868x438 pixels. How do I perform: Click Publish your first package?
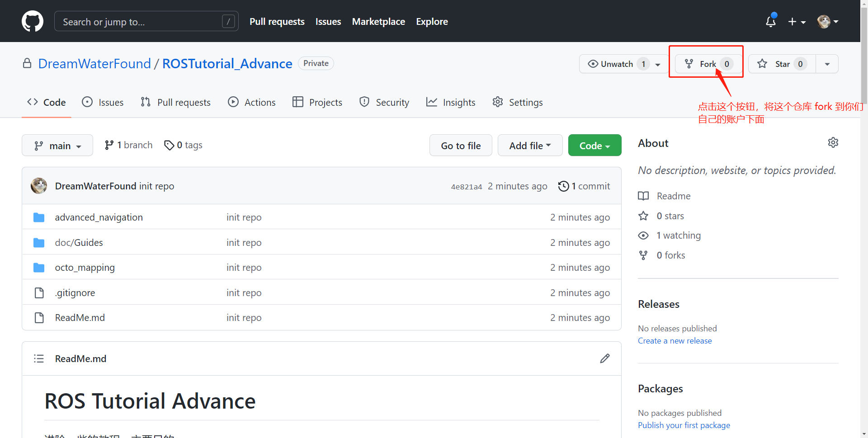click(x=684, y=425)
